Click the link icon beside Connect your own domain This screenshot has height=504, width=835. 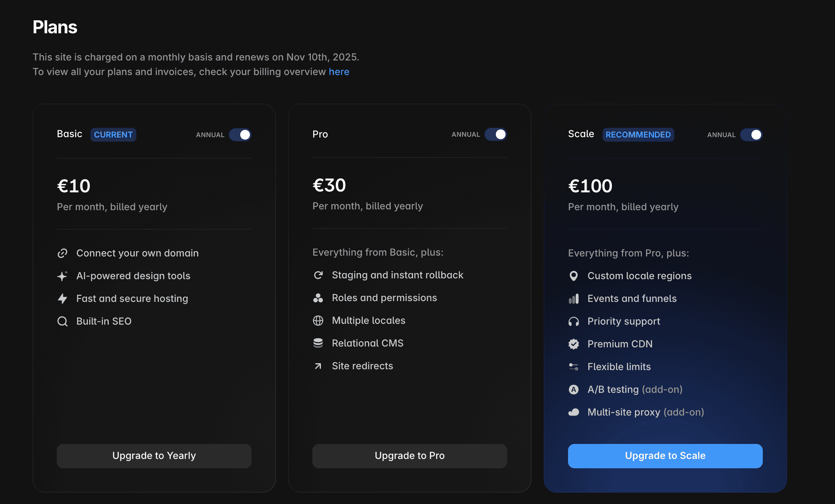pyautogui.click(x=62, y=253)
